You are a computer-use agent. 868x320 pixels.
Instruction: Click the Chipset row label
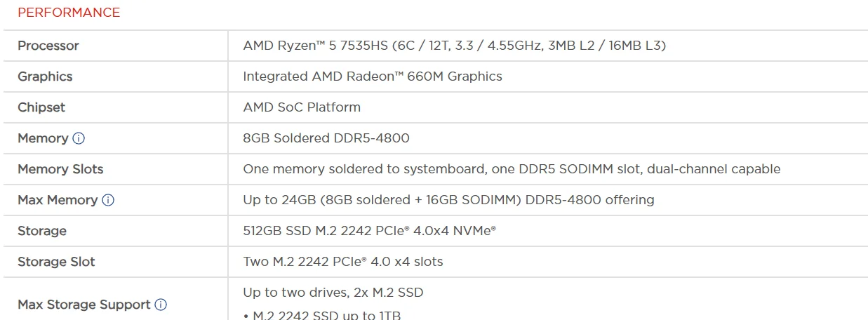click(41, 107)
